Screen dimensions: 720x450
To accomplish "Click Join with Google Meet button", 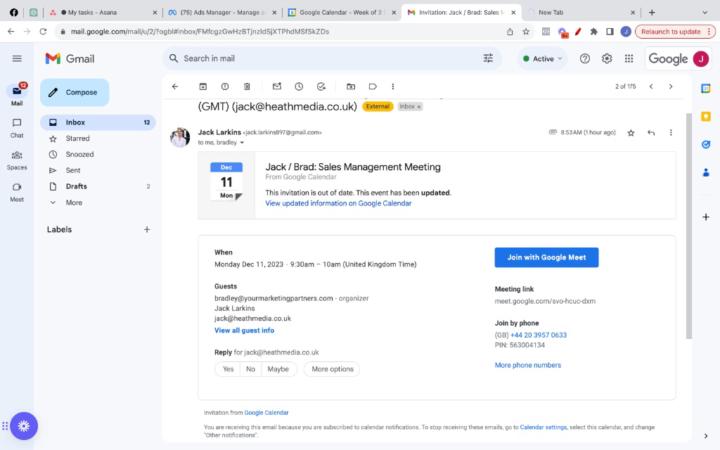I will 546,257.
